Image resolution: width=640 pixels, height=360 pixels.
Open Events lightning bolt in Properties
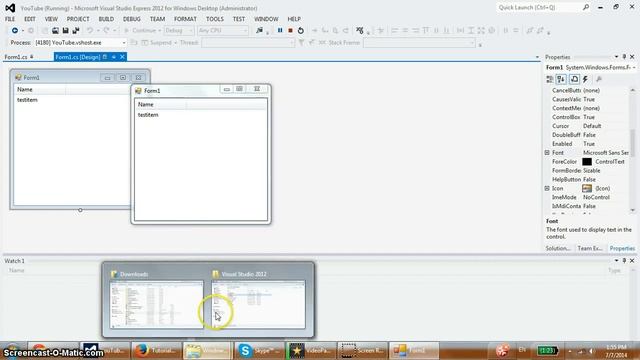click(585, 79)
